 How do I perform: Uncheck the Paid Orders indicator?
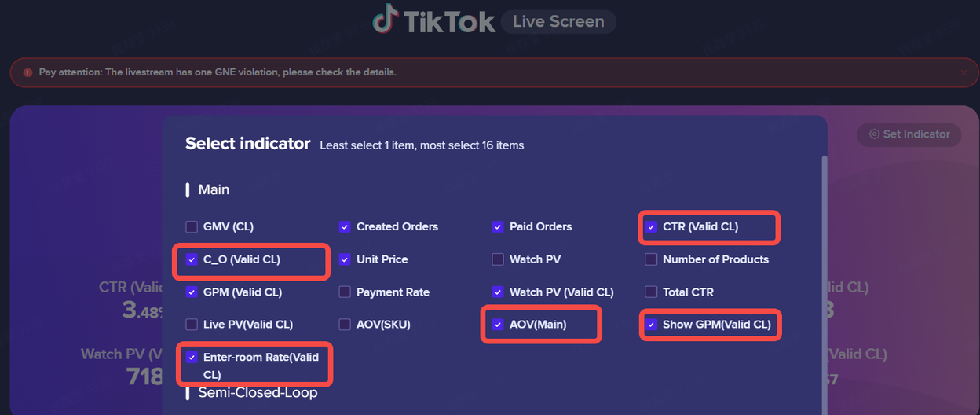coord(498,227)
